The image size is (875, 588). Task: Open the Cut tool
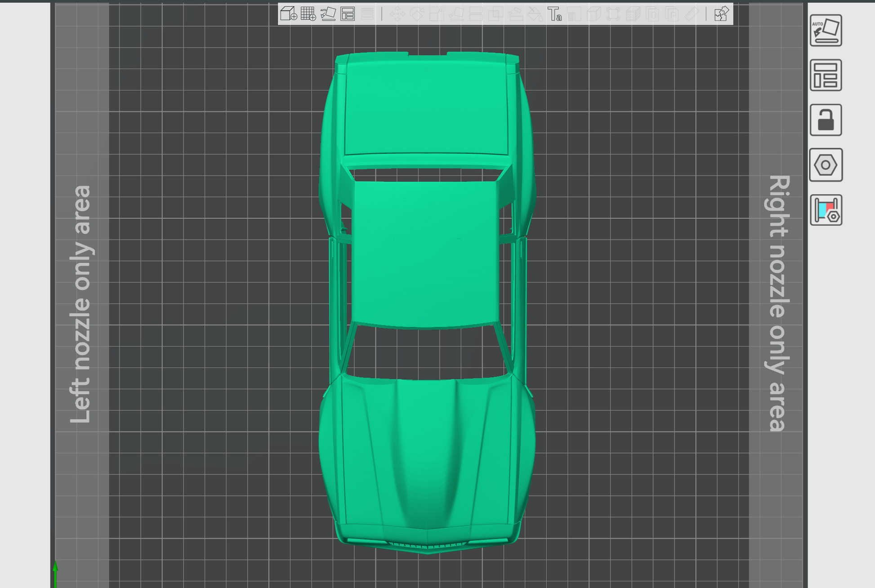point(476,14)
